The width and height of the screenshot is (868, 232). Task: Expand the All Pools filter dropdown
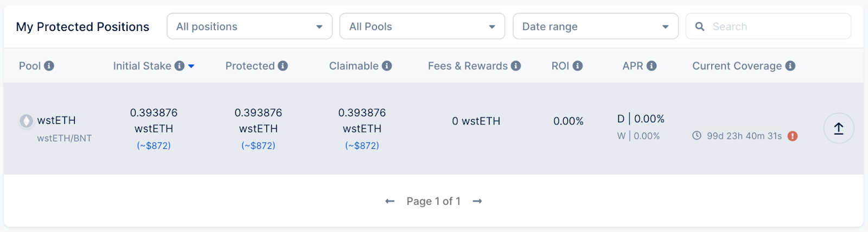coord(422,26)
